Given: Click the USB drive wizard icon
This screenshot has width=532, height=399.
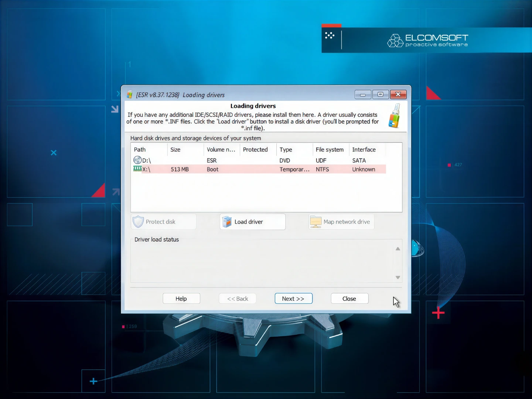Looking at the screenshot, I should (x=395, y=116).
